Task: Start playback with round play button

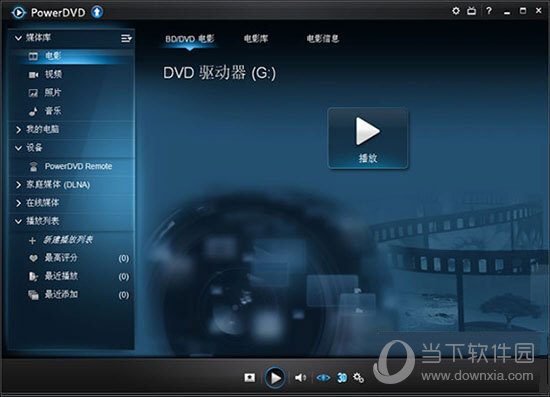Action: 275,378
